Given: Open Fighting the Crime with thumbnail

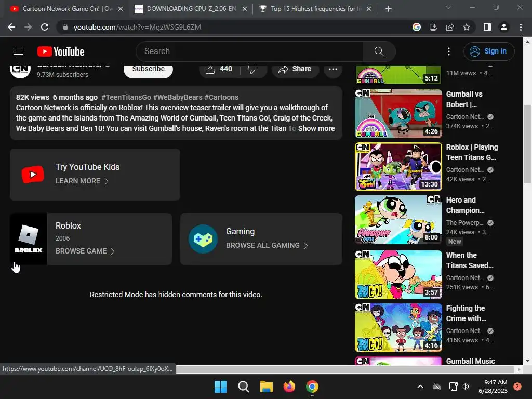Looking at the screenshot, I should 398,328.
